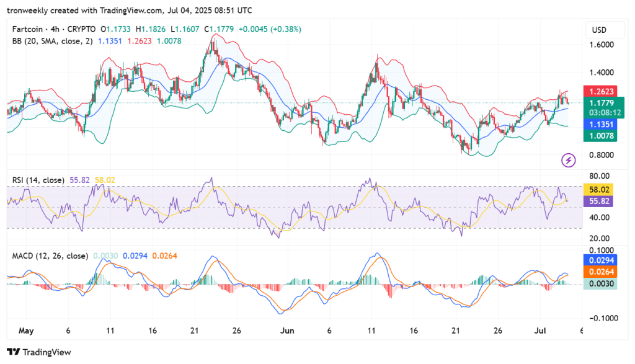Click the purple 55.82 RSI legend value
Screen dimensions: 635x364
79,180
